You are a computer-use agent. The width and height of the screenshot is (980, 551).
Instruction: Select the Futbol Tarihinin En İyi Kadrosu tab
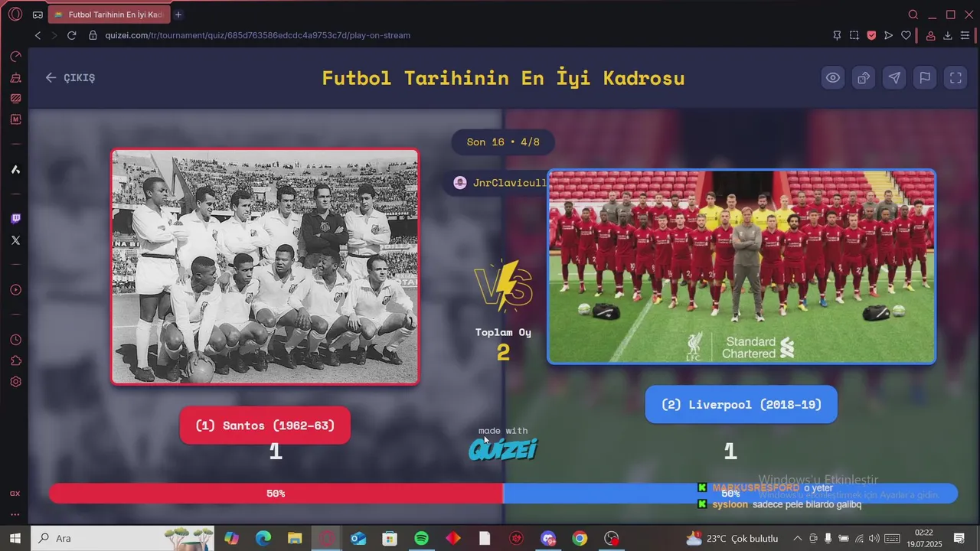coord(108,15)
